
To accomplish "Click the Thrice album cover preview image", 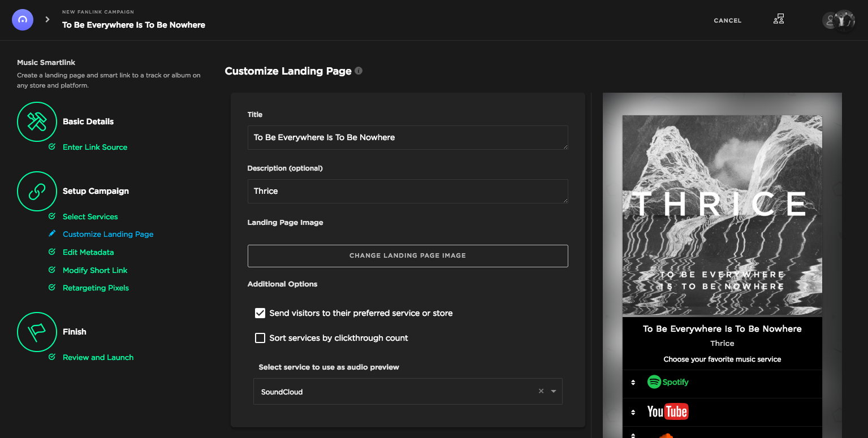I will pyautogui.click(x=722, y=215).
